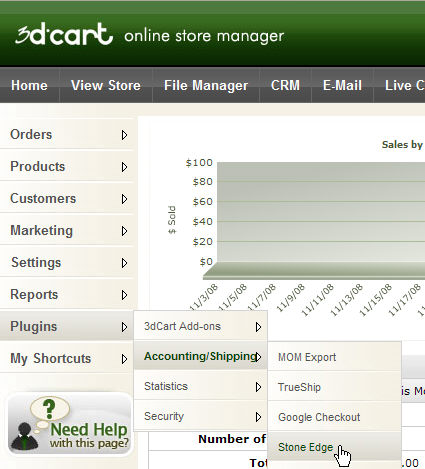Click the arrow icon next to Settings

124,263
